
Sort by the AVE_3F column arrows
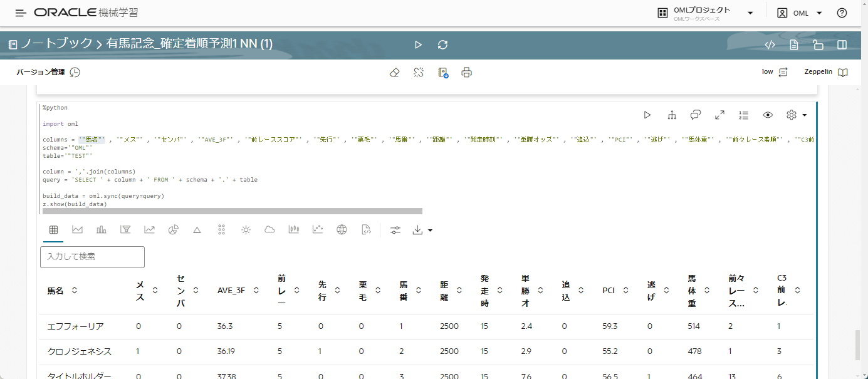(256, 290)
